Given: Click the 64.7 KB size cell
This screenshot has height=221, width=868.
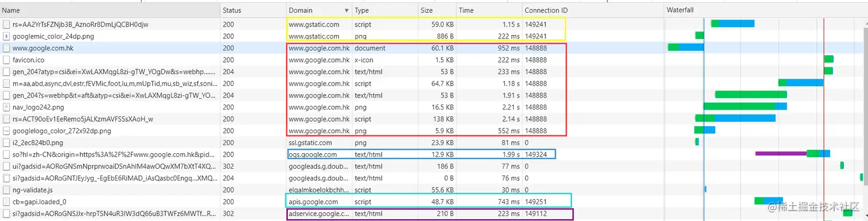Looking at the screenshot, I should click(442, 83).
